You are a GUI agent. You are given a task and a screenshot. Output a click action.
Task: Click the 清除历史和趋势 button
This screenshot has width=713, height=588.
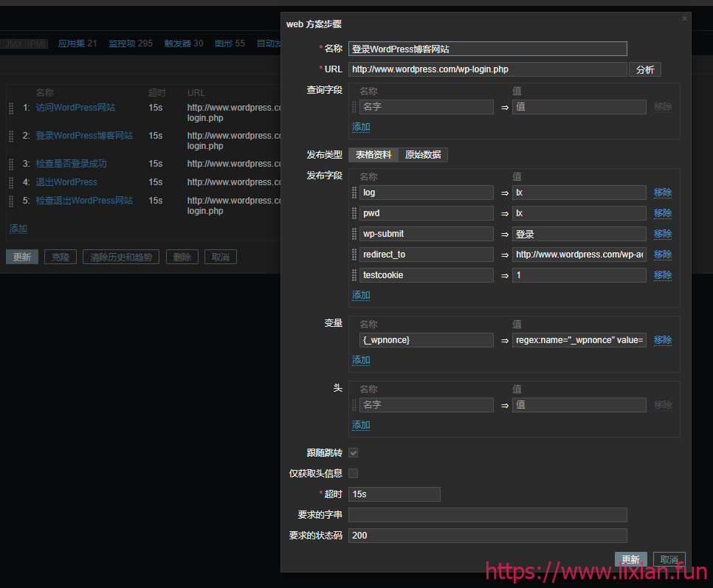121,257
